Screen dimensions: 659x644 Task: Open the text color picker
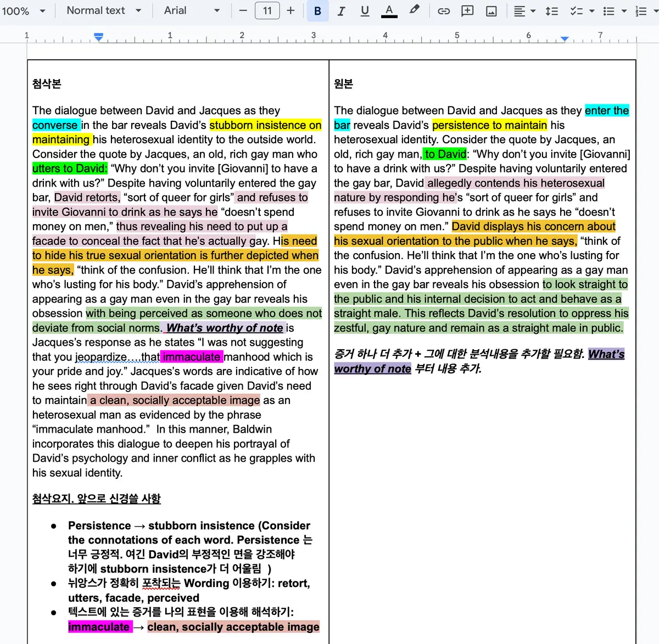[x=389, y=11]
